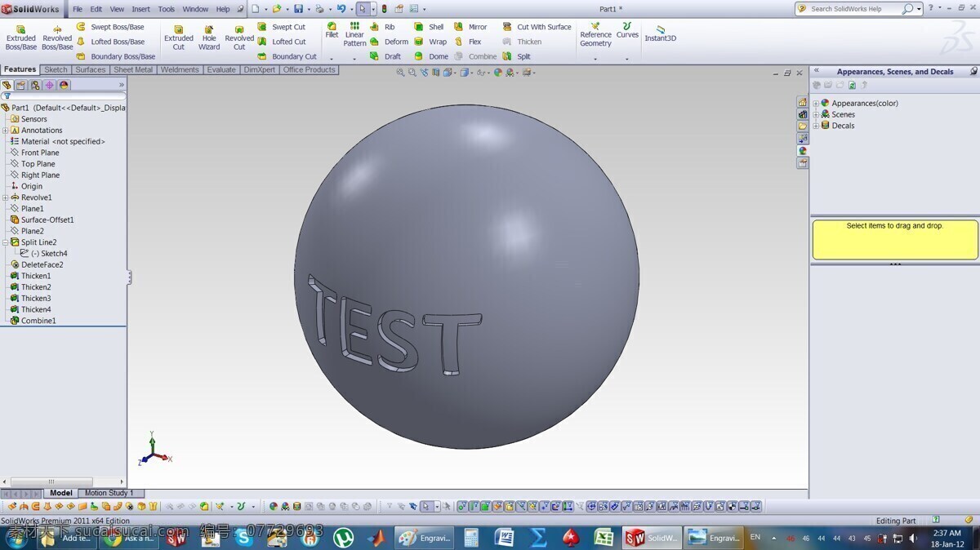
Task: Open the SolidWorks Resources task pane tab
Action: [803, 102]
